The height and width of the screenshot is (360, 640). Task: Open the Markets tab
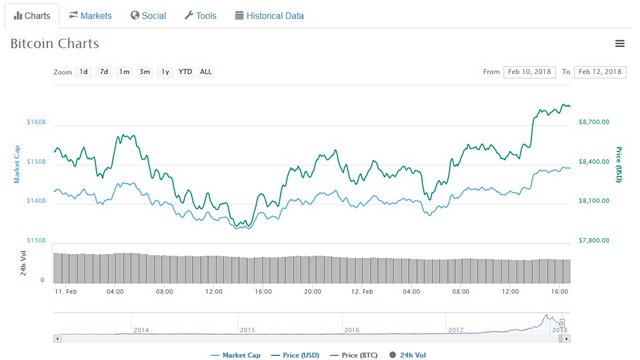pyautogui.click(x=90, y=16)
